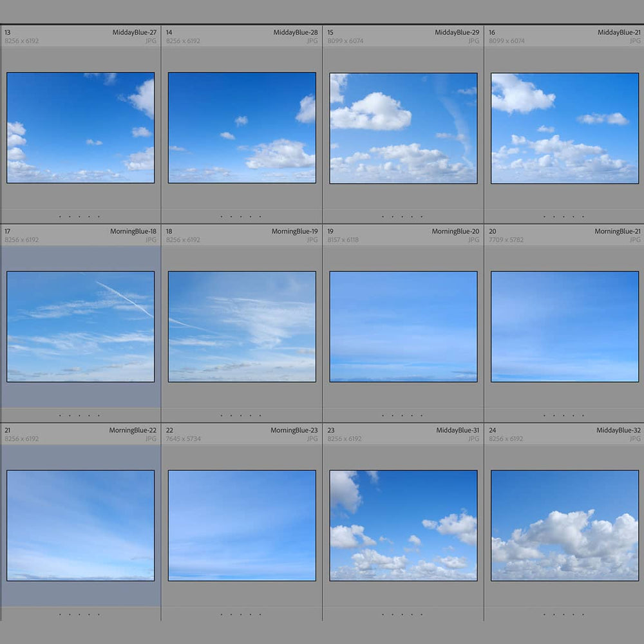Click the MorningBlue-23 file name label
644x644 pixels.
click(x=294, y=430)
